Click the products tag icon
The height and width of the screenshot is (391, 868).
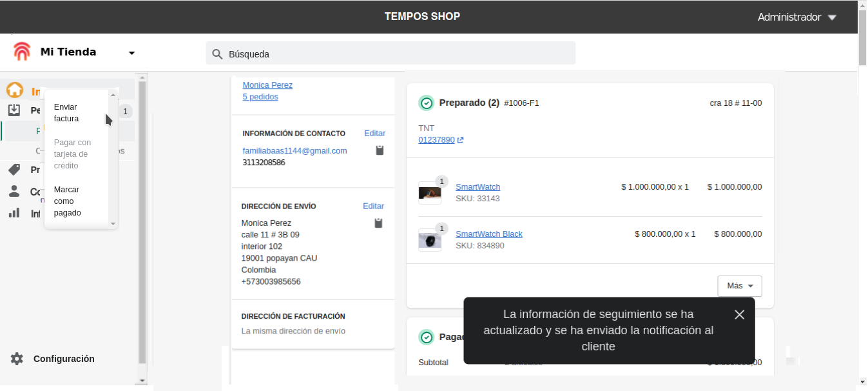[x=14, y=170]
